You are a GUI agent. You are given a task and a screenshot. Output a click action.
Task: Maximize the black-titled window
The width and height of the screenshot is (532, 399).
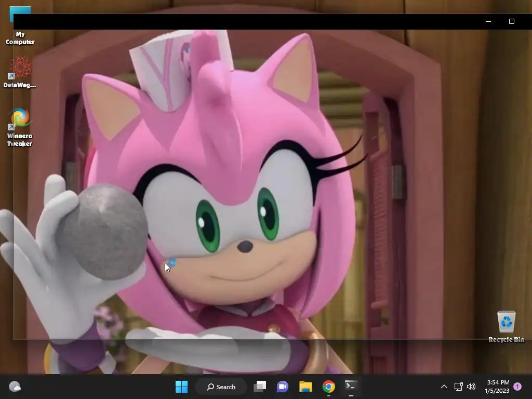(512, 21)
